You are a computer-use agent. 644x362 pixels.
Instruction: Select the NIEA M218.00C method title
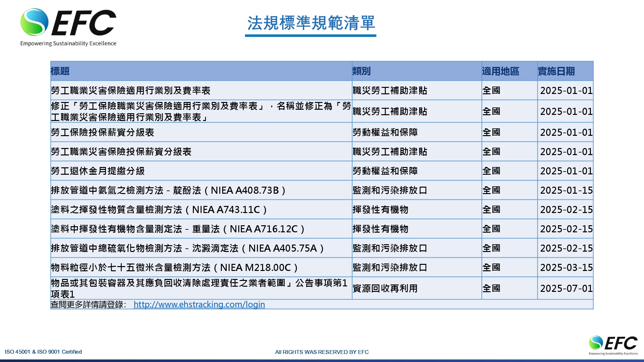pos(175,267)
